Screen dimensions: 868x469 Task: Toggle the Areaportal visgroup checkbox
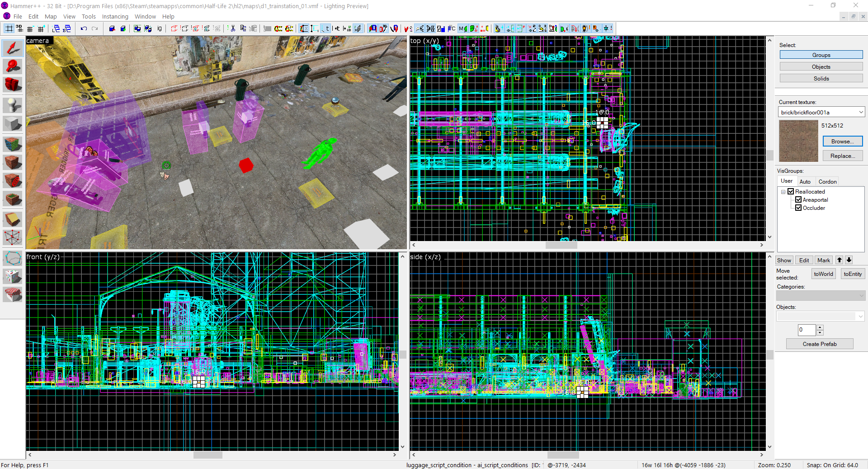coord(798,199)
